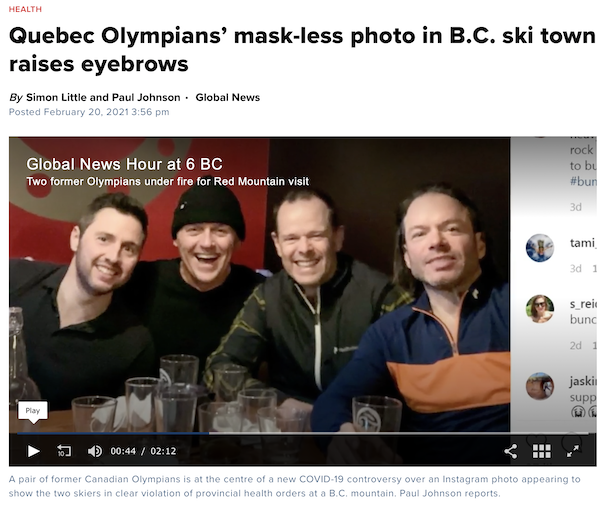
Task: Click the video current time display
Action: [123, 451]
